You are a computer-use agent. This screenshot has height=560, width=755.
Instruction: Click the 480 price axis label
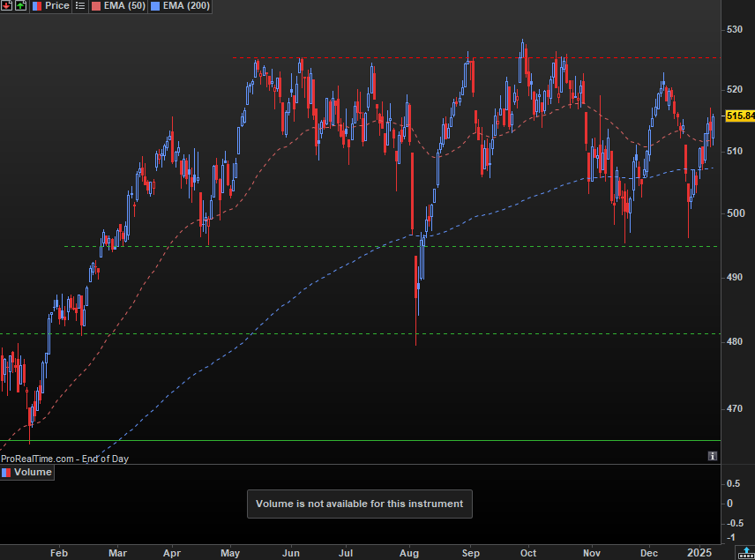coord(735,341)
